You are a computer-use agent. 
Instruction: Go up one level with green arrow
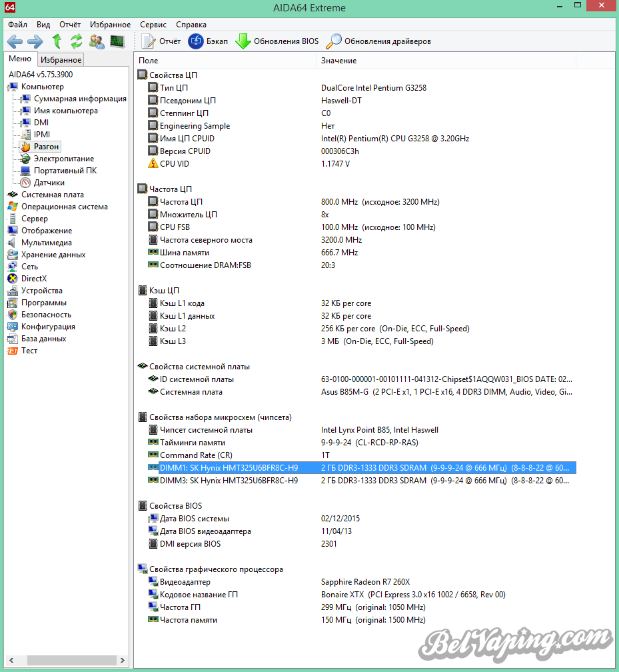57,41
